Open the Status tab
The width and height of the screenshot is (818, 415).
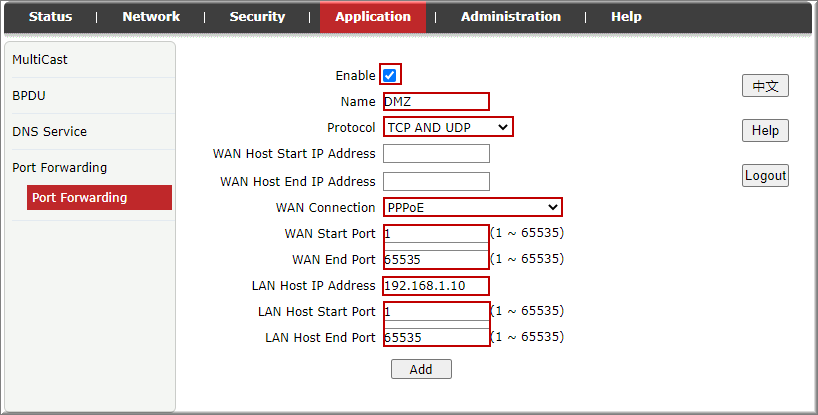50,17
